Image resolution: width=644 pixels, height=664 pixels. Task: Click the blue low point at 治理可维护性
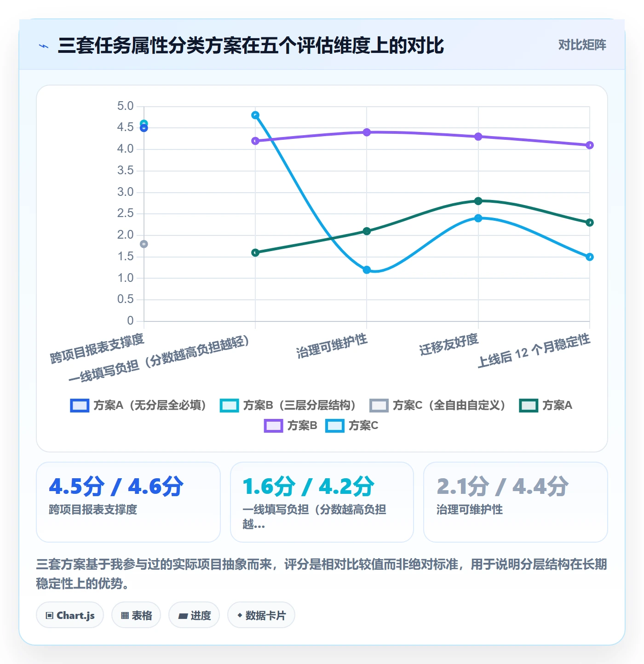pyautogui.click(x=367, y=270)
